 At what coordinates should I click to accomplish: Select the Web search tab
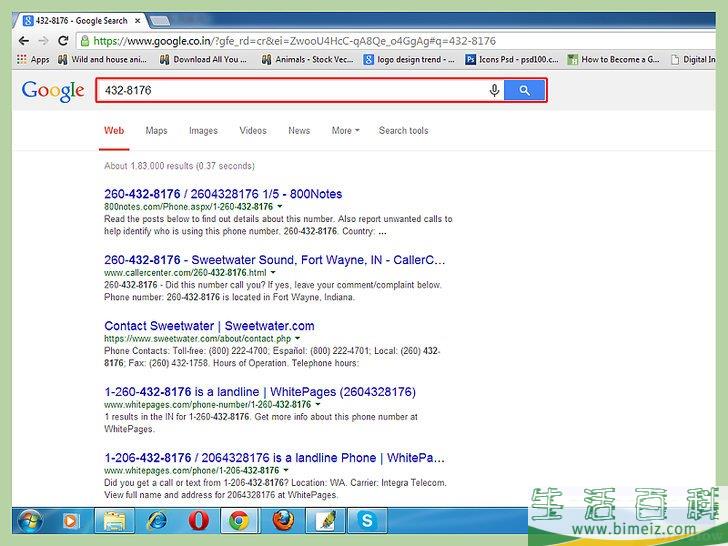point(114,130)
